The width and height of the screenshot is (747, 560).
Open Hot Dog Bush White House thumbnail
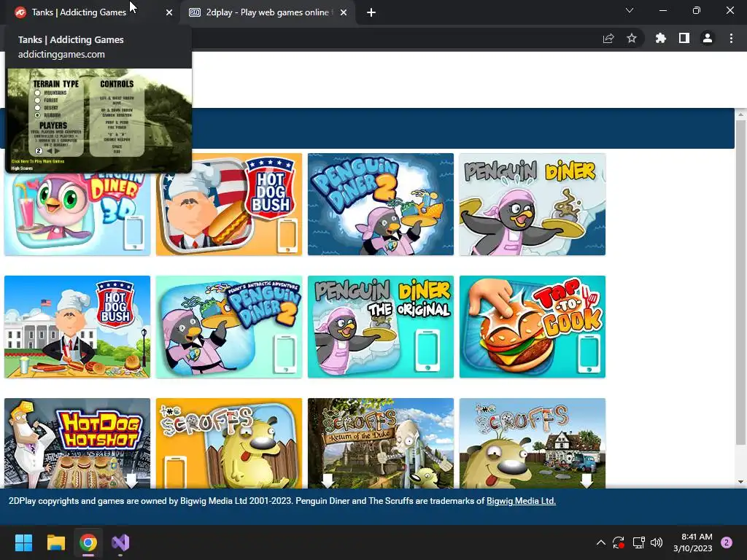point(77,327)
